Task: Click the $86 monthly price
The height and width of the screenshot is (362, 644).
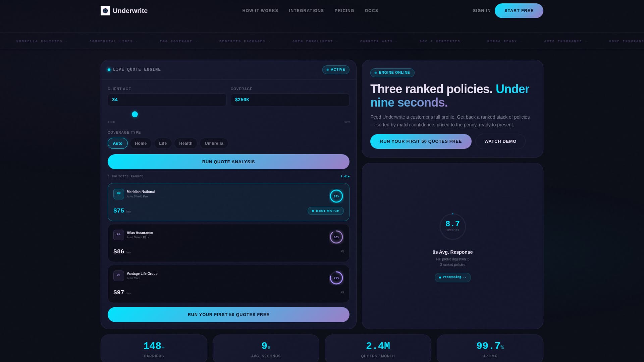Action: point(119,252)
